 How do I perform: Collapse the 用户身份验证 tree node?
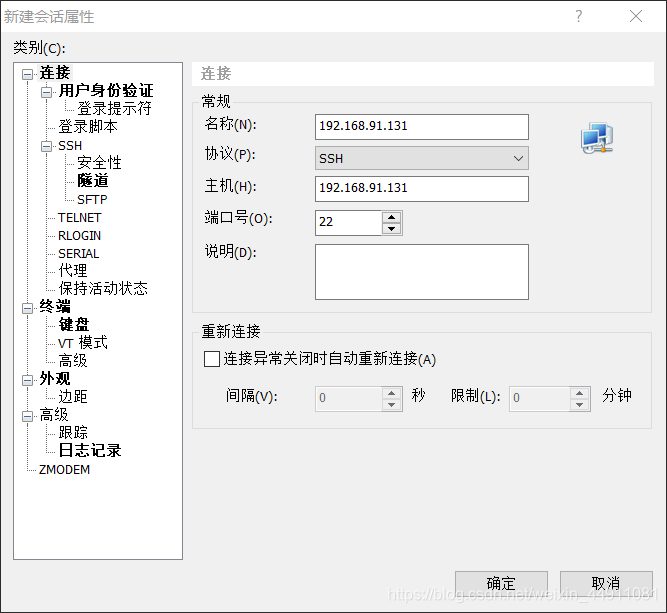(x=46, y=92)
